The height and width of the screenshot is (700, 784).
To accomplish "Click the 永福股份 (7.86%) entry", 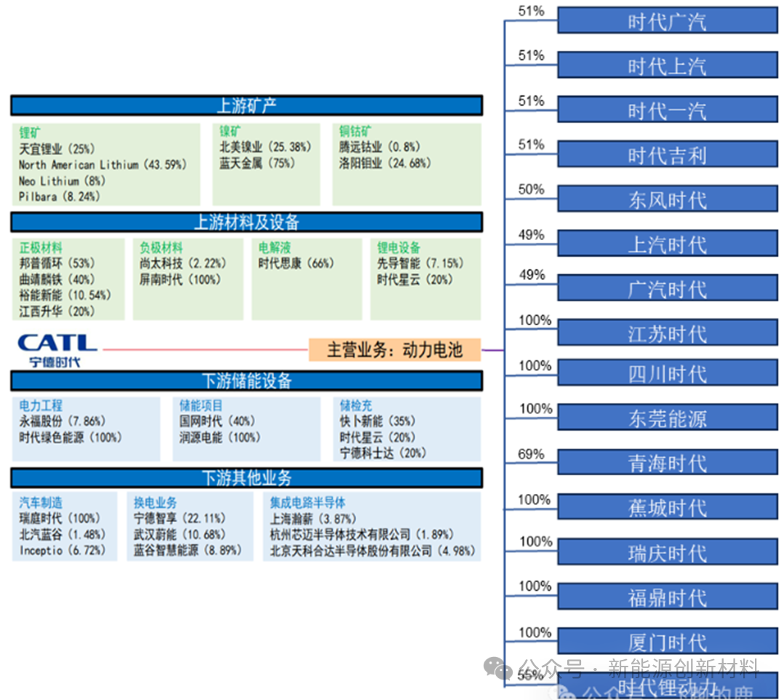I will tap(63, 421).
